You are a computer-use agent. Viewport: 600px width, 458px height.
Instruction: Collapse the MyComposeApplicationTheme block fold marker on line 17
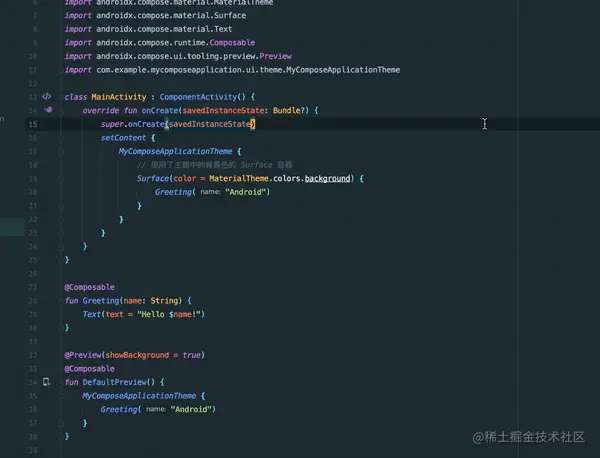click(61, 152)
